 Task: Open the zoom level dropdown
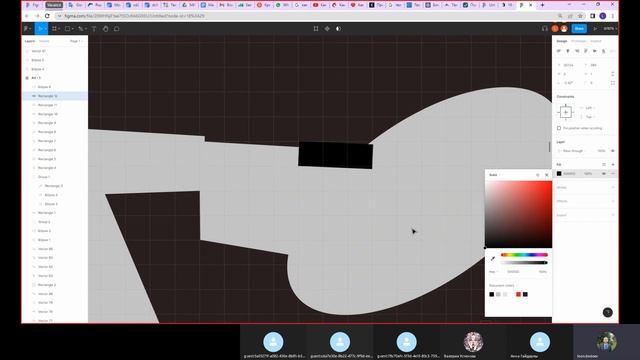pyautogui.click(x=610, y=29)
